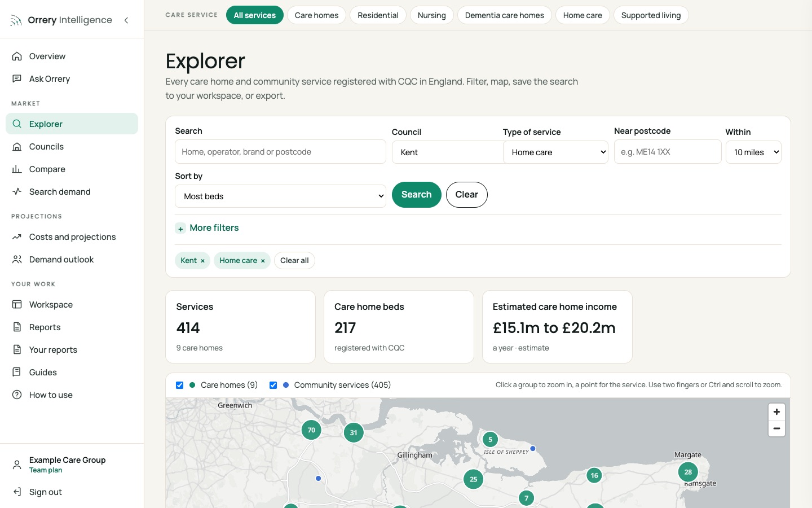Click the Clear all chip
The width and height of the screenshot is (812, 508).
(x=294, y=261)
